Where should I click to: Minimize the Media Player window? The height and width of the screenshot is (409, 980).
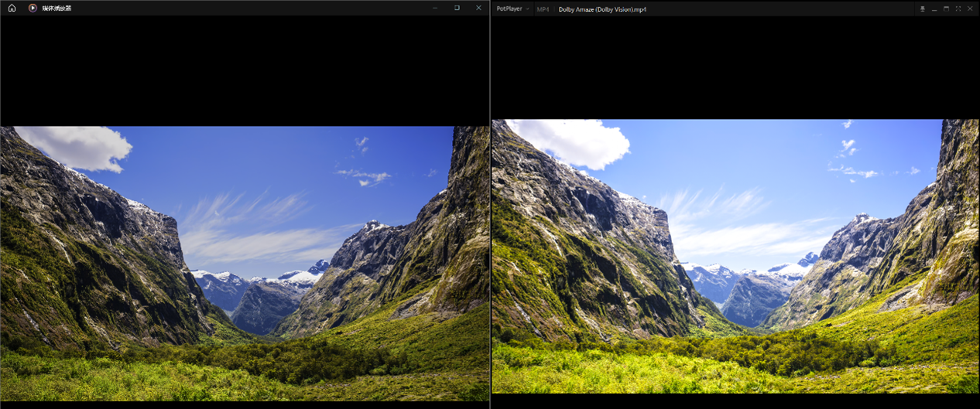(x=435, y=8)
